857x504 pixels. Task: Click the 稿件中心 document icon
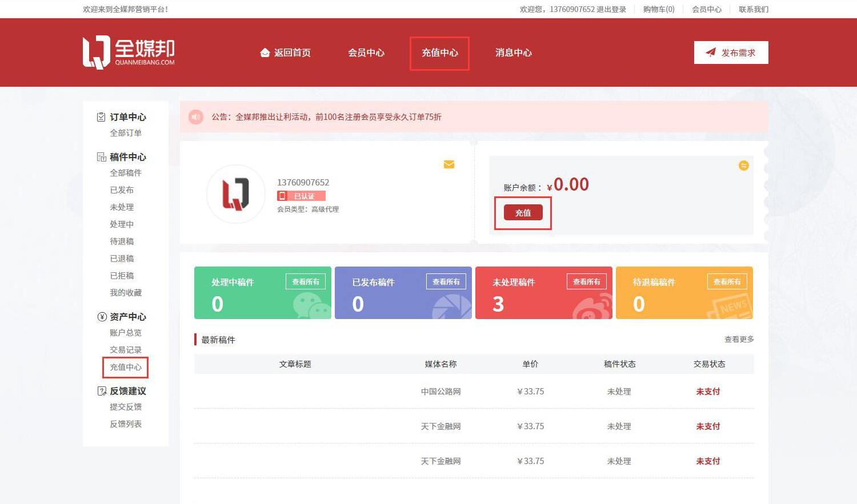pos(101,157)
